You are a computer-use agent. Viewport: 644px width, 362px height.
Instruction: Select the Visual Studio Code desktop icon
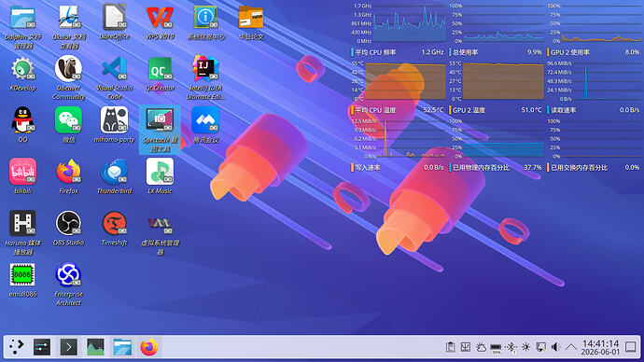(115, 69)
